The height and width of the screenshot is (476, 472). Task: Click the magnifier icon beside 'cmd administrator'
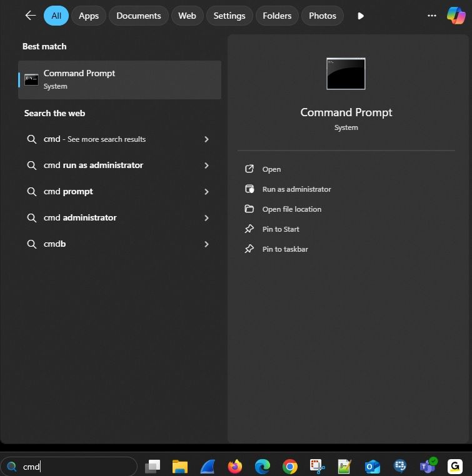coord(32,217)
